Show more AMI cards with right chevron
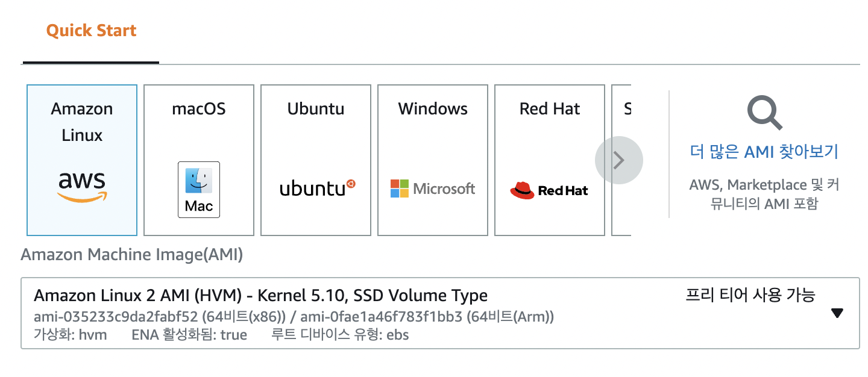Image resolution: width=868 pixels, height=377 pixels. coord(619,160)
